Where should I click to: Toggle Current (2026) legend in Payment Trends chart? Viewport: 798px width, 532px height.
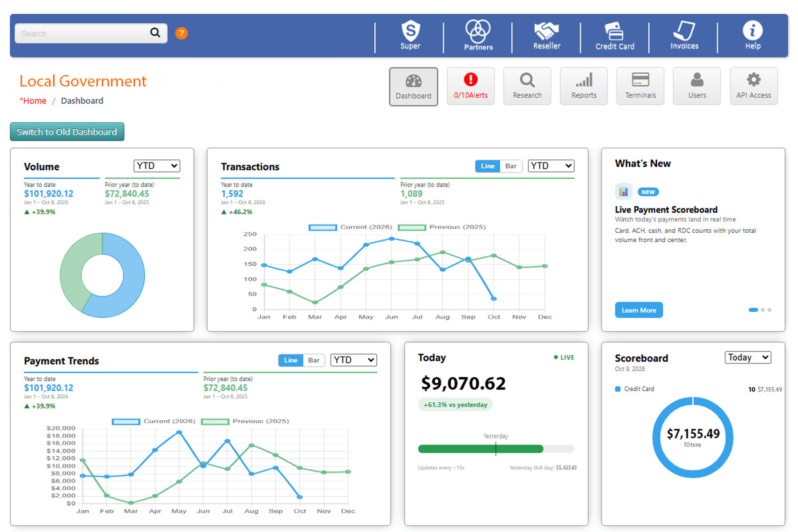(154, 421)
